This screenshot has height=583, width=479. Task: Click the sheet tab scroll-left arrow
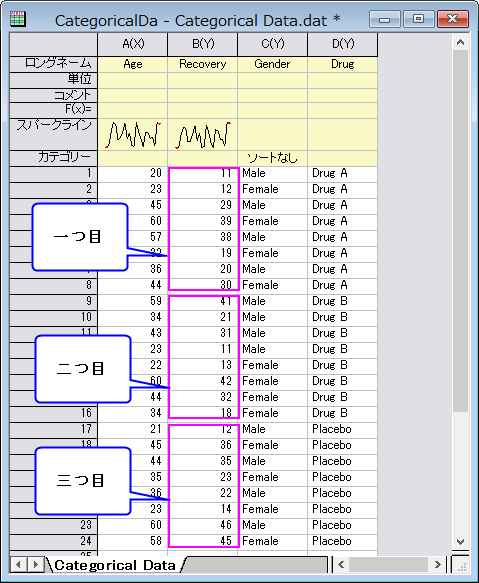tap(18, 565)
